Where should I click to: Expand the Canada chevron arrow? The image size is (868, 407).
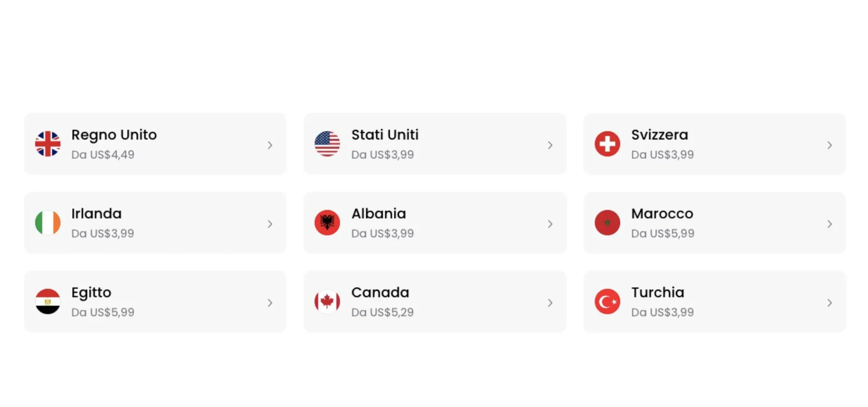pyautogui.click(x=550, y=303)
